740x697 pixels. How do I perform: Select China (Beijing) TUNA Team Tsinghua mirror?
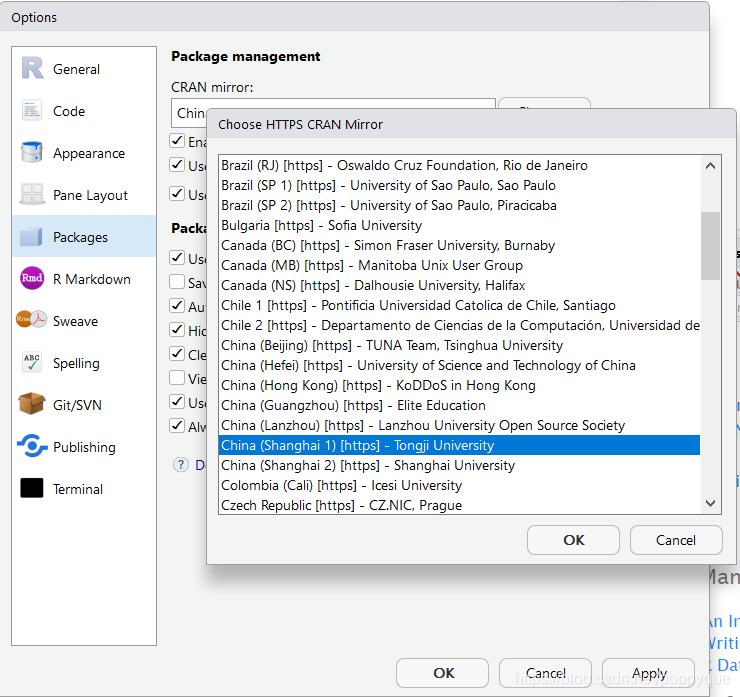pyautogui.click(x=459, y=345)
